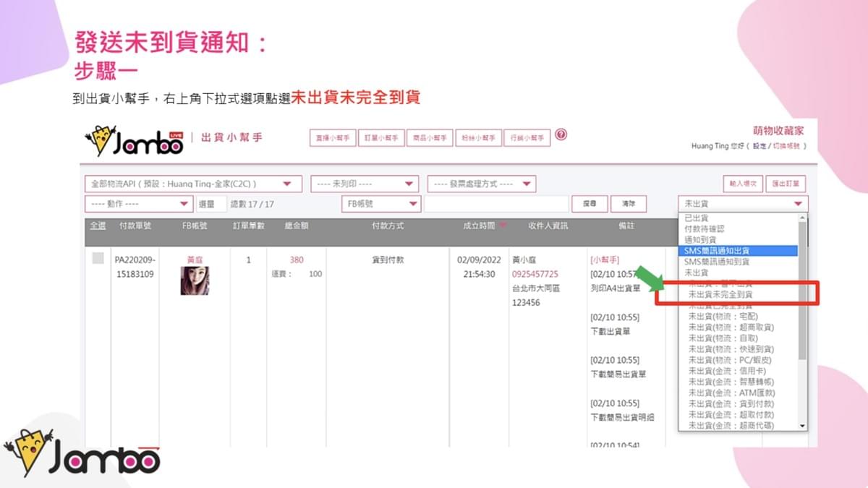
Task: Select the highlighted SMS簡訊通知出貨 option
Action: click(738, 250)
